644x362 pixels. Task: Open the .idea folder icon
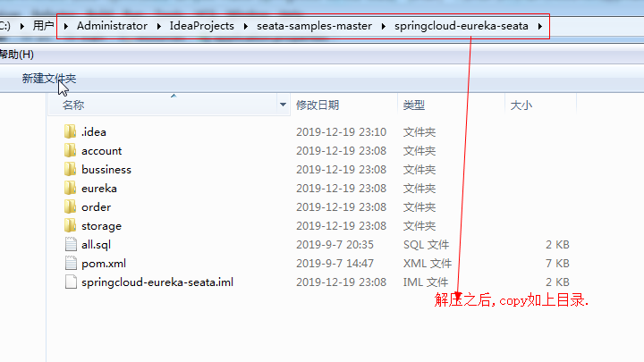[71, 131]
